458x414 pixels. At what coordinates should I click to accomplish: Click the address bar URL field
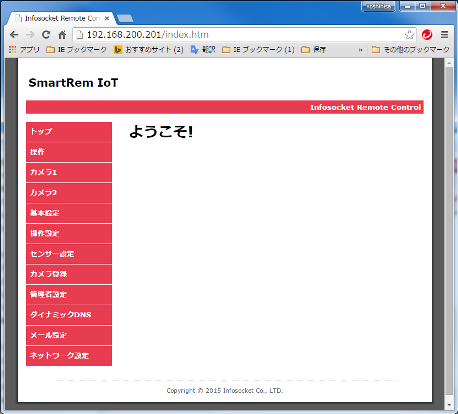point(240,35)
